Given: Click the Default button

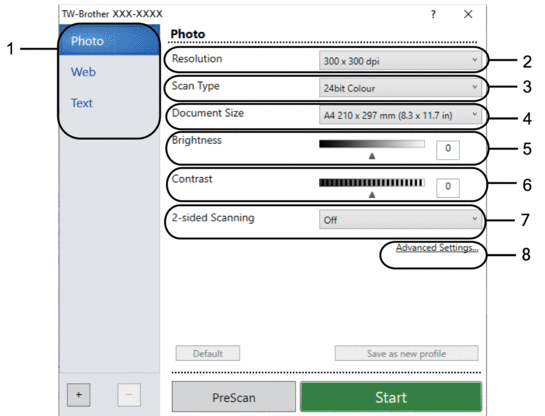Looking at the screenshot, I should pos(208,353).
